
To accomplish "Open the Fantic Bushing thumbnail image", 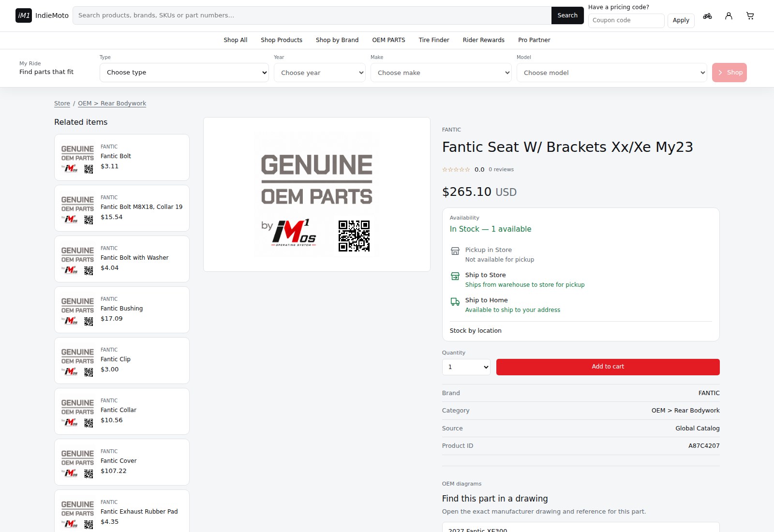I will point(77,310).
